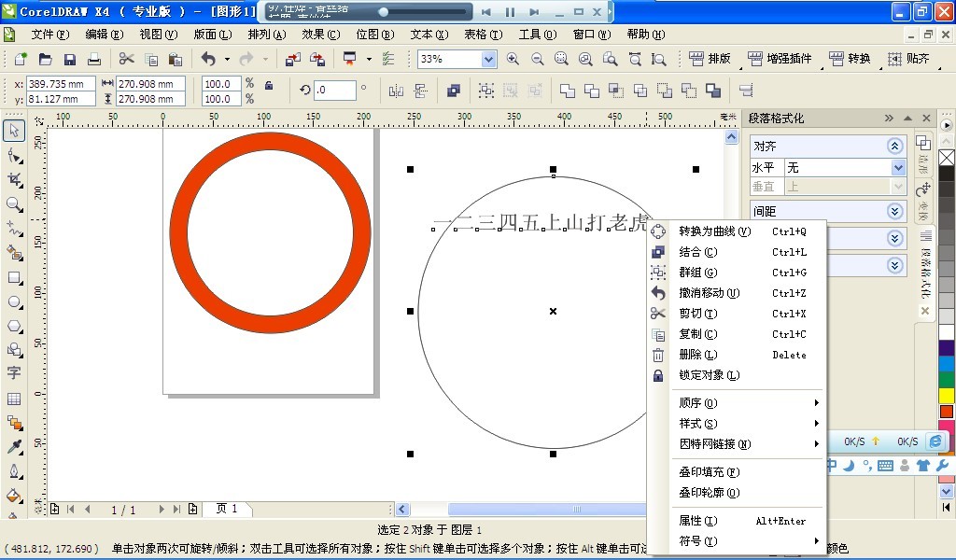Toggle the lock ratio padlock
This screenshot has width=956, height=560.
click(x=269, y=84)
